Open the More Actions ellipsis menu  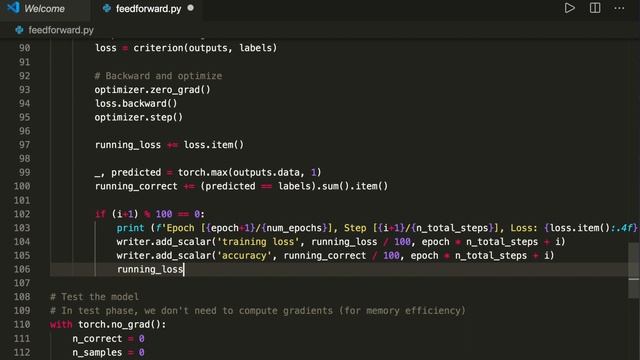pos(619,8)
